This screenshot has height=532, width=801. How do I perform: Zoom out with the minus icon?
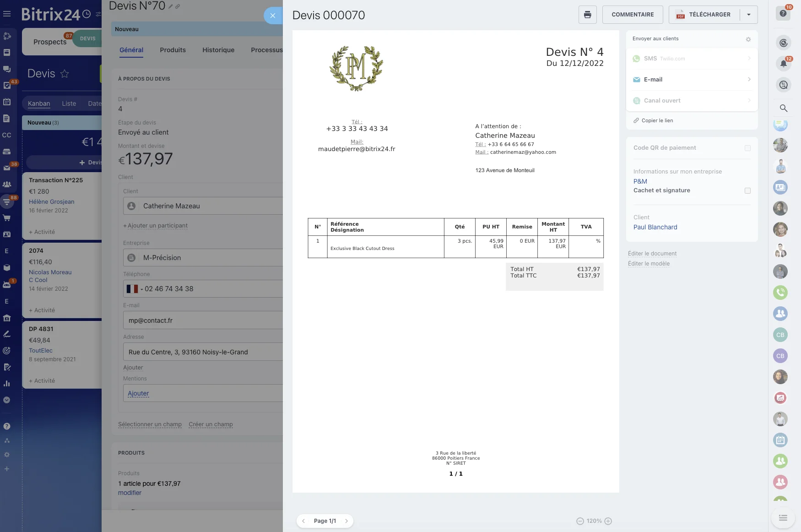pyautogui.click(x=580, y=521)
